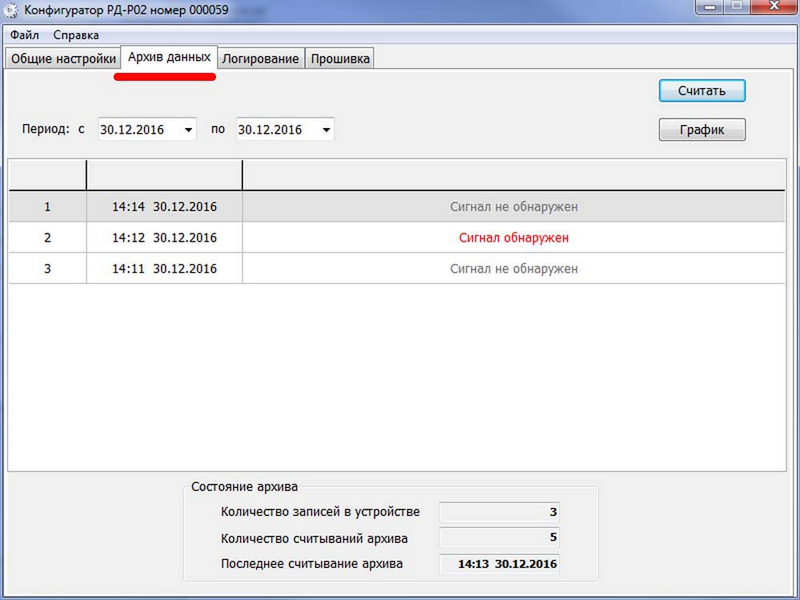Click timestamp 14:14 30.12.2016 in table
Image resolution: width=800 pixels, height=600 pixels.
(x=164, y=207)
